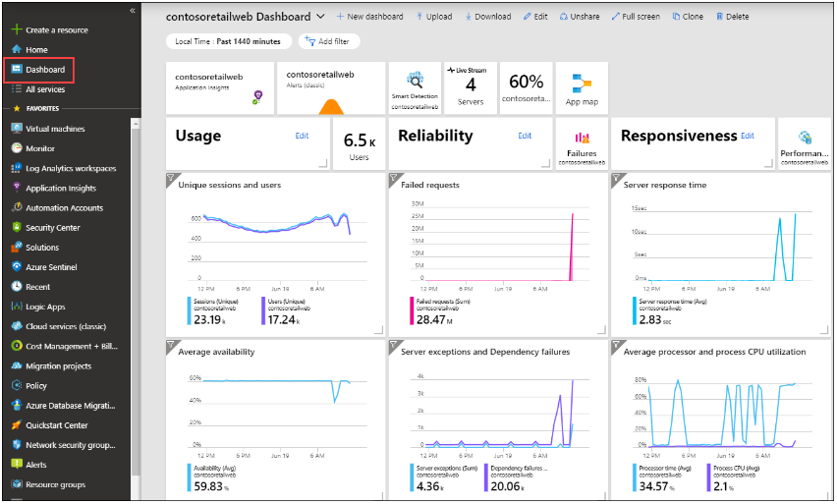Click the Sessions (Unique) 23.19k legend
This screenshot has width=837, height=504.
(213, 311)
